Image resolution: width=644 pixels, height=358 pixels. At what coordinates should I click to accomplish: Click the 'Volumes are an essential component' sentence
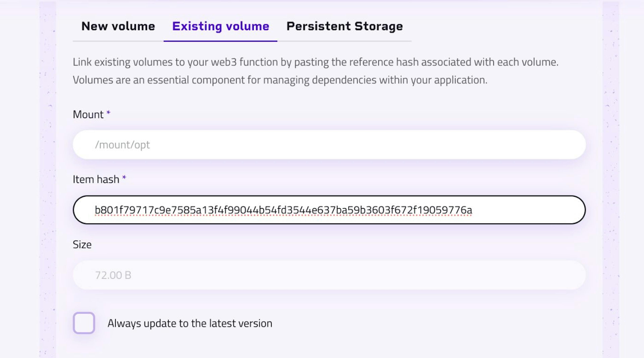click(280, 80)
